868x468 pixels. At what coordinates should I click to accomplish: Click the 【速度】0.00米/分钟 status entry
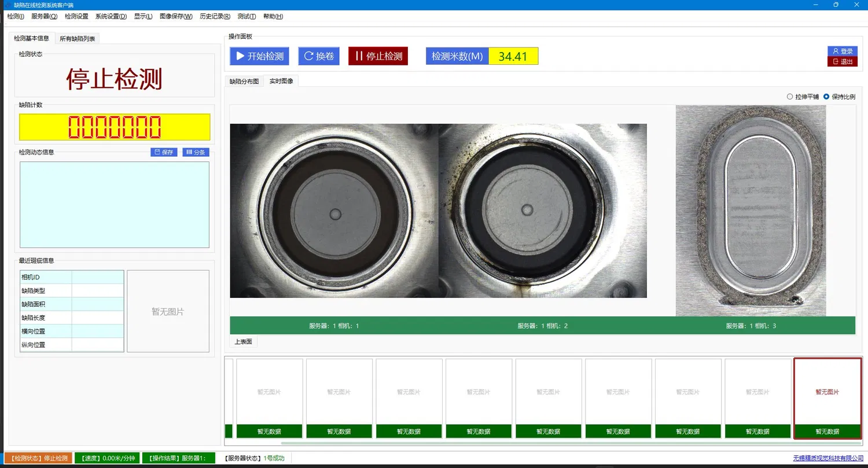pos(108,458)
